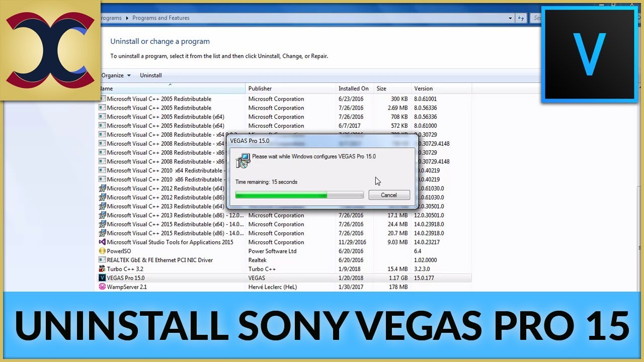Click the Visual C++ 2015 (x64) redistributable icon
This screenshot has height=362, width=644.
coord(103,224)
